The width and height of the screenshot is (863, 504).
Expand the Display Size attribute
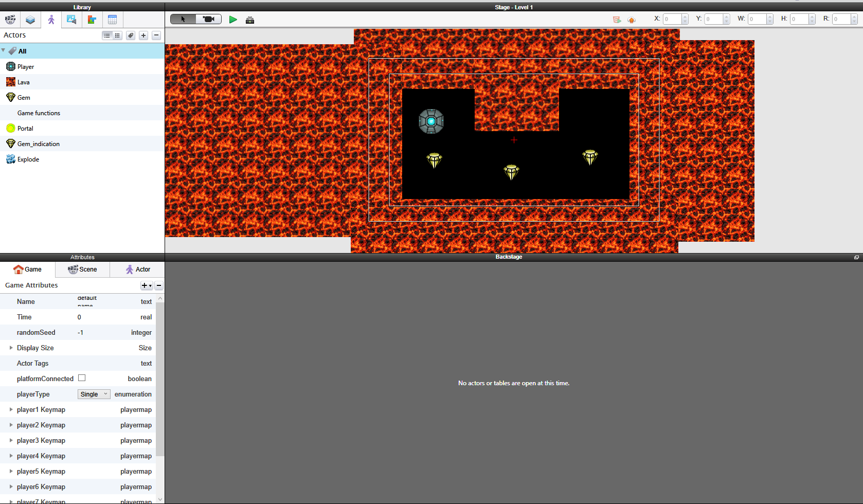(11, 348)
